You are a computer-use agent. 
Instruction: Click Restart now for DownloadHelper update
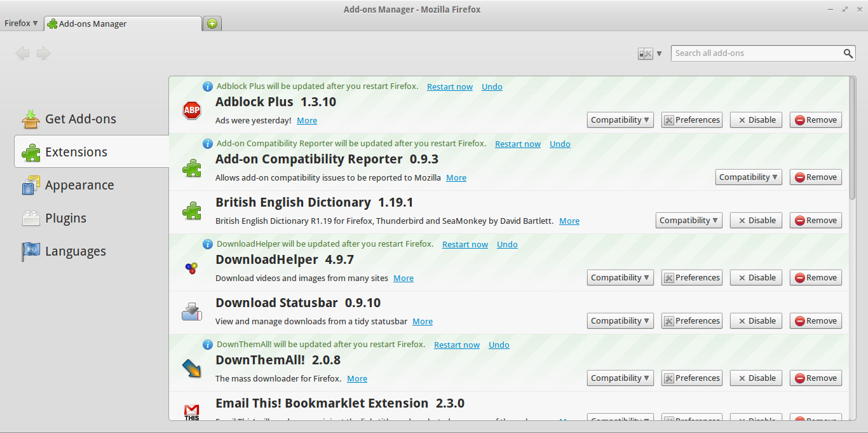click(x=465, y=245)
